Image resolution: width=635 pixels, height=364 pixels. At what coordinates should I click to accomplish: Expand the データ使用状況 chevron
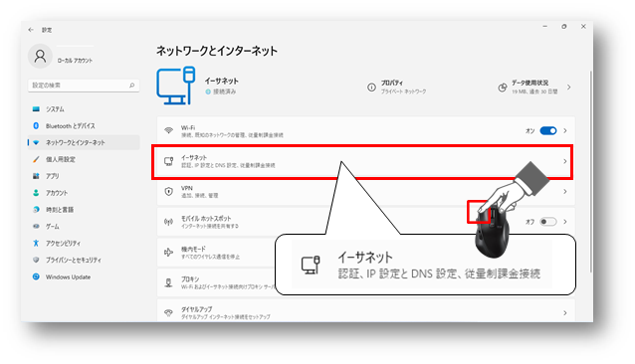click(569, 87)
